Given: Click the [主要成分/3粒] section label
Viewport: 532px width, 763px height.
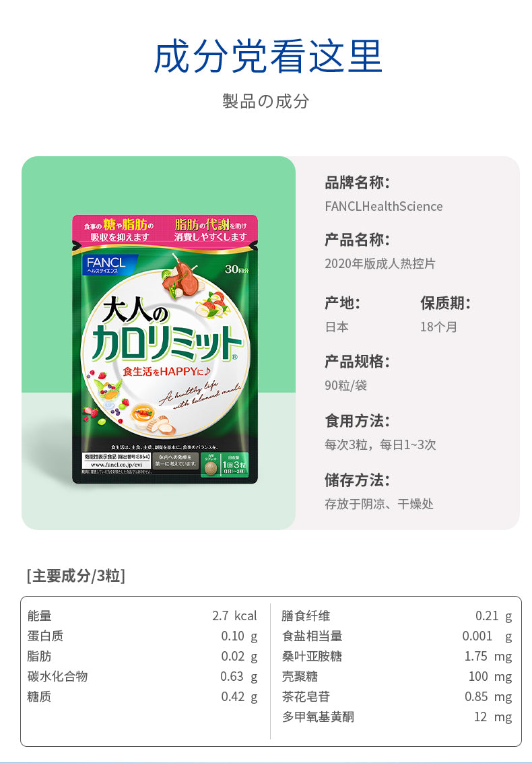Looking at the screenshot, I should [76, 576].
